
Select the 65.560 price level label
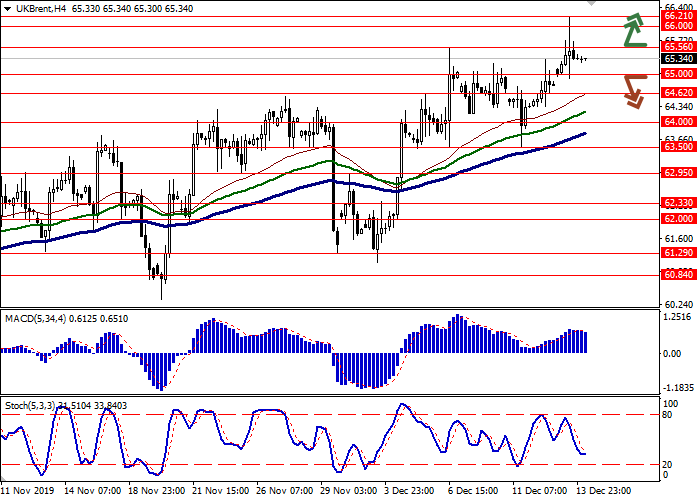(x=679, y=46)
